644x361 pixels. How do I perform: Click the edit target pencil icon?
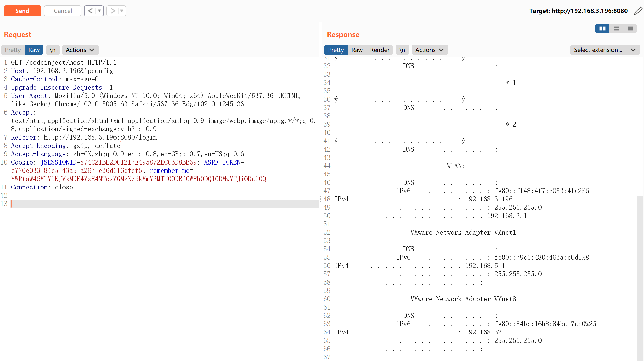(x=638, y=11)
